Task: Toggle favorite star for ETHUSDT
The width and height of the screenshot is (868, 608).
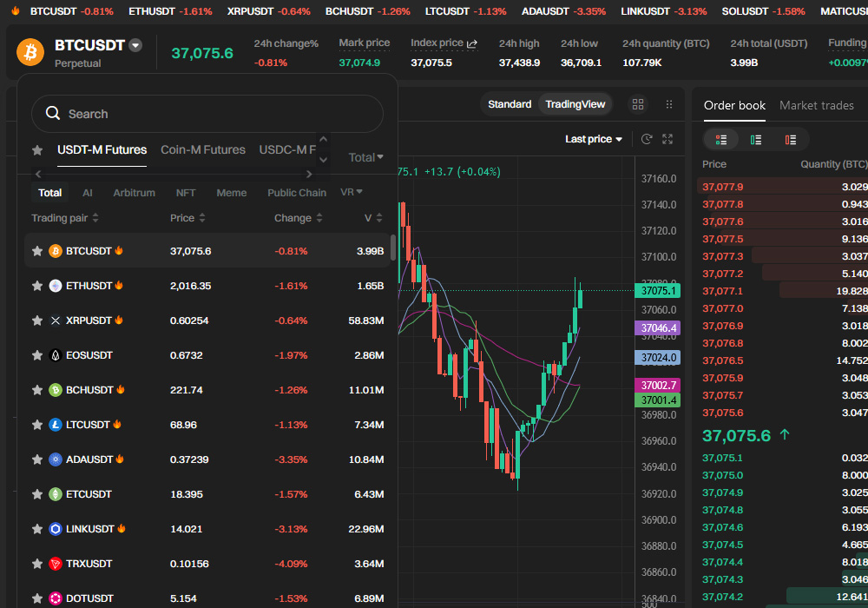Action: [x=37, y=286]
